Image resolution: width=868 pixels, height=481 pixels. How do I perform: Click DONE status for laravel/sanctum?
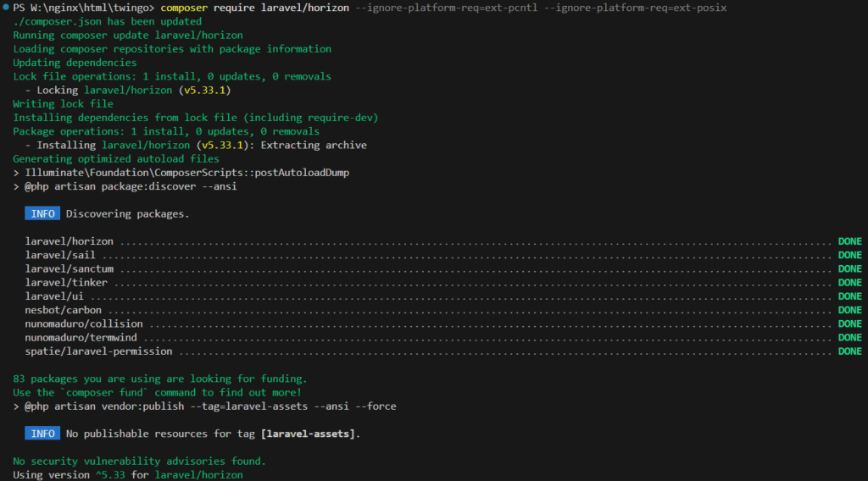click(x=849, y=269)
